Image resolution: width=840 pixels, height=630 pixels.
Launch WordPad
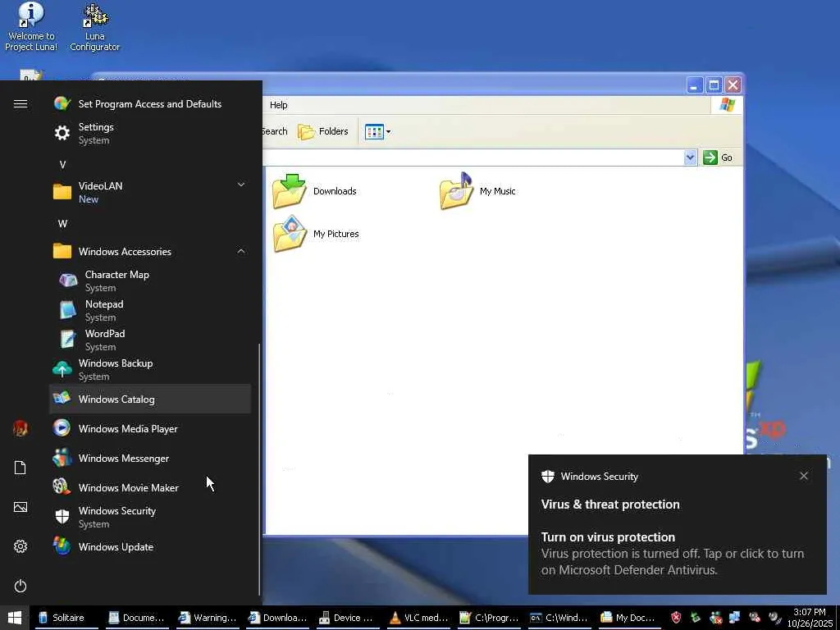pyautogui.click(x=150, y=340)
